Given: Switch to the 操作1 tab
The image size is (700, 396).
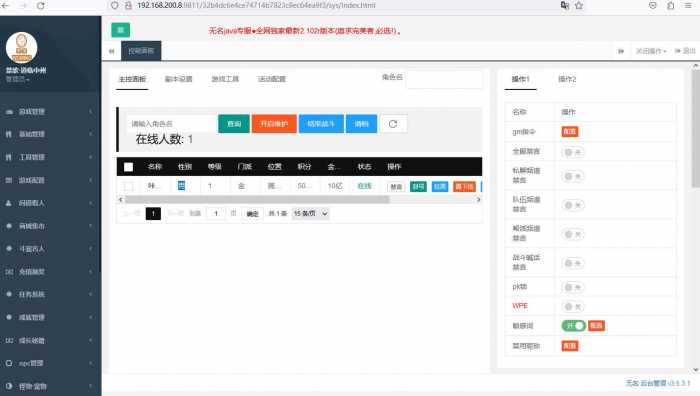Looking at the screenshot, I should (x=521, y=79).
